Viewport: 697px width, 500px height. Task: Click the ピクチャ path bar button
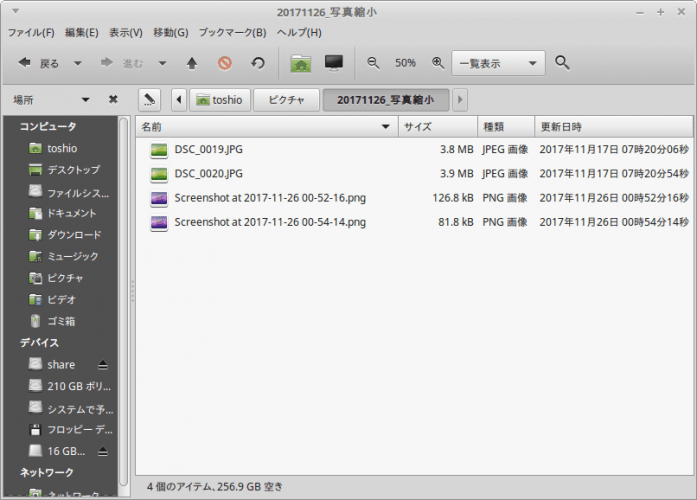[286, 99]
